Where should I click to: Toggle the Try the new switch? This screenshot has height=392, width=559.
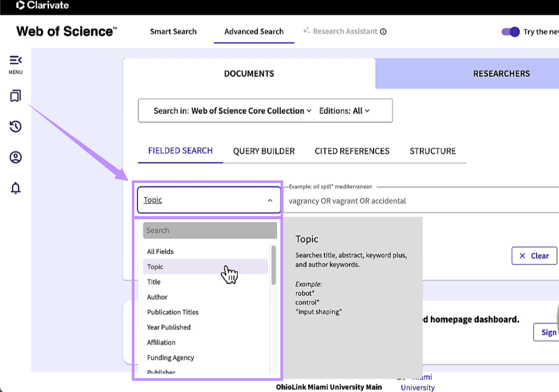[510, 32]
